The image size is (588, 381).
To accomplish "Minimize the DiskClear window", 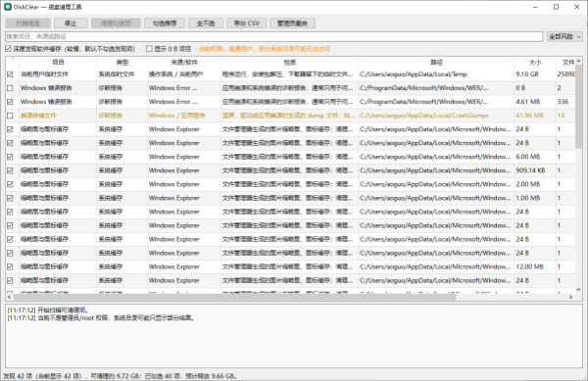I will click(535, 7).
